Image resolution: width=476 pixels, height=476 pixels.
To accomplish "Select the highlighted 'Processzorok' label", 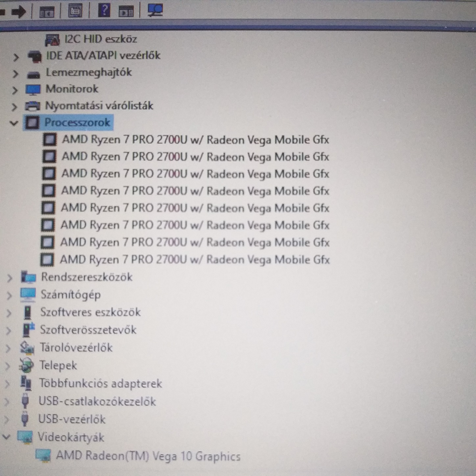I will coord(77,123).
